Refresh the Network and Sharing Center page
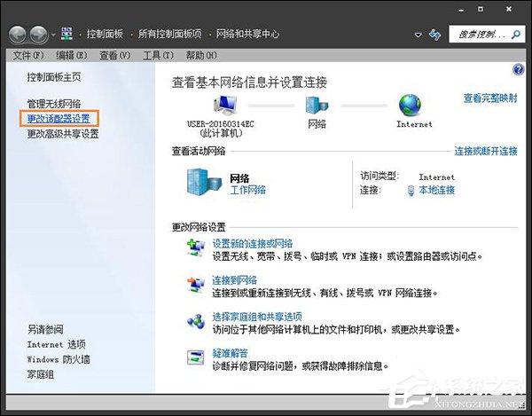This screenshot has width=532, height=416. 434,35
